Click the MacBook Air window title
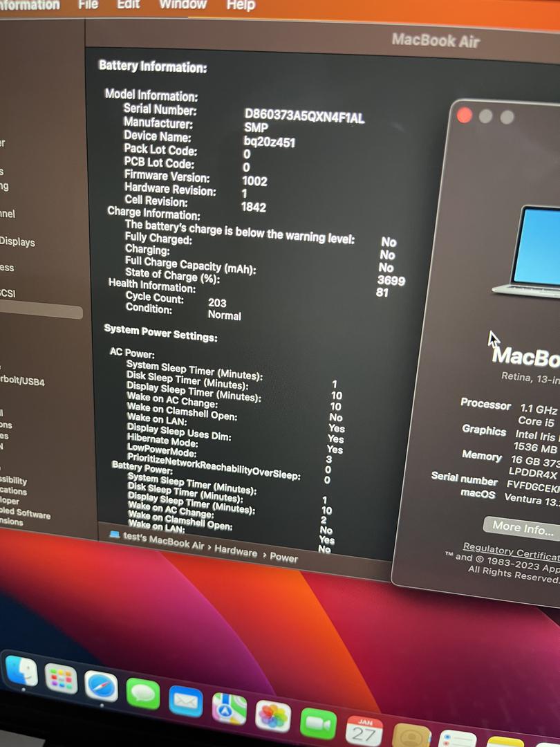560x747 pixels. pos(436,41)
